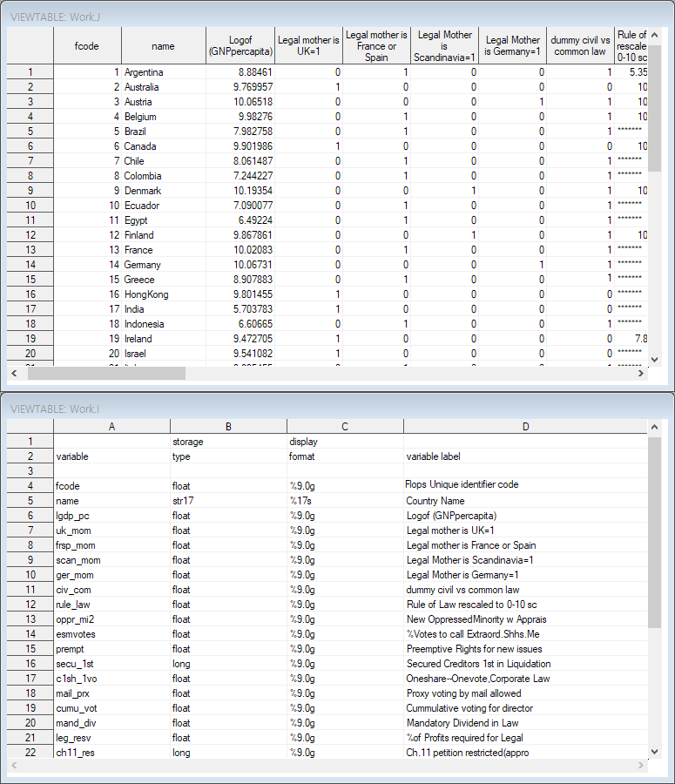This screenshot has width=675, height=784.
Task: Select the Logof (GNPpercapita) column header
Action: coord(240,46)
